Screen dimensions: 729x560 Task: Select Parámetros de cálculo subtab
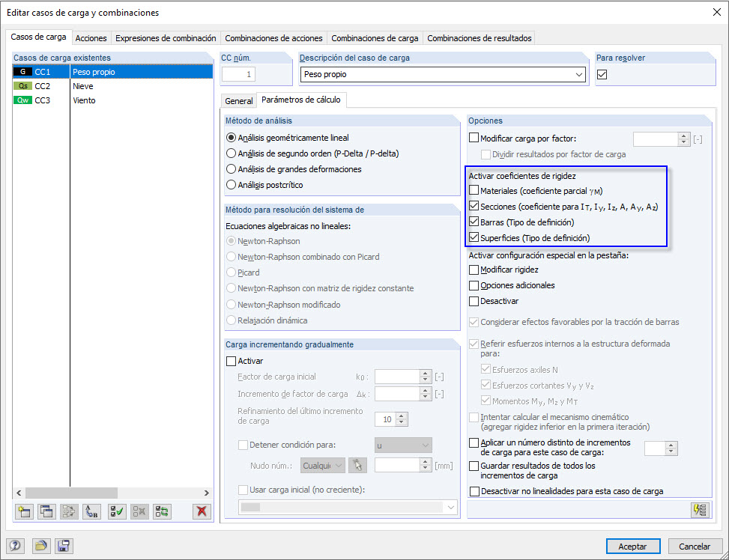tap(300, 100)
